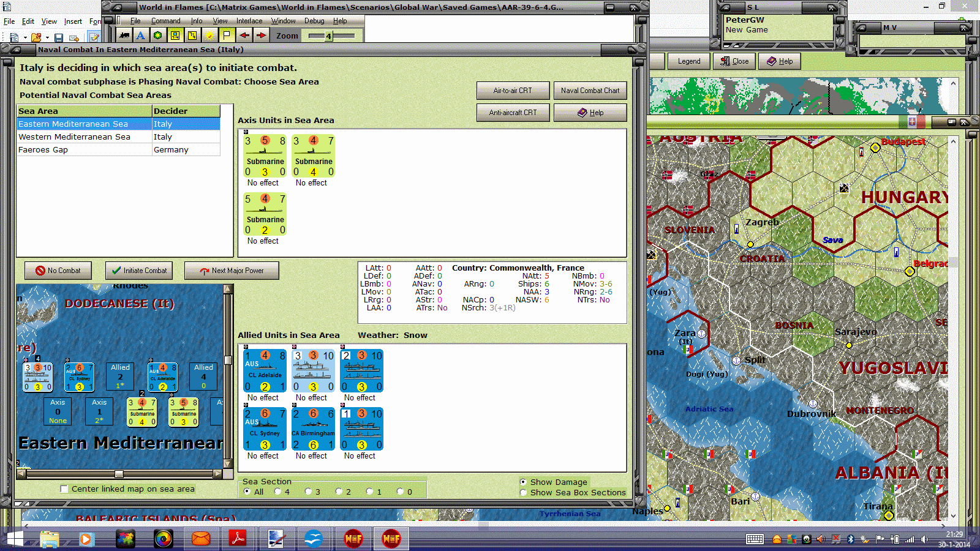Screen dimensions: 980x551
Task: Click the Air-to-air CRT button
Action: point(513,91)
